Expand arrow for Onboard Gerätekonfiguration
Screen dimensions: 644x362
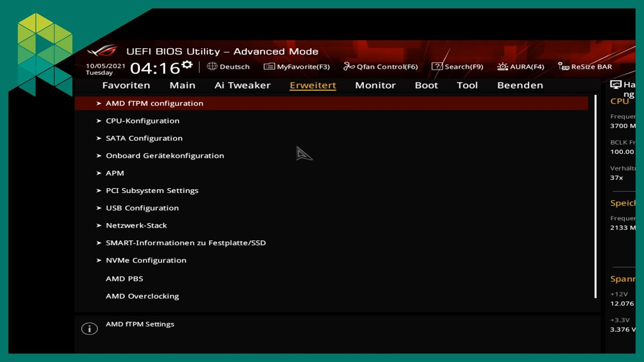click(99, 155)
